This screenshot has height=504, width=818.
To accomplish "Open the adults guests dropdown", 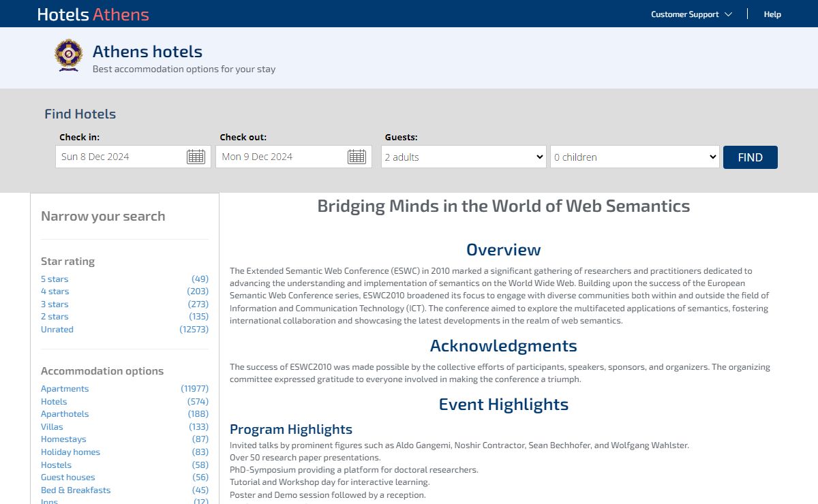I will point(464,157).
